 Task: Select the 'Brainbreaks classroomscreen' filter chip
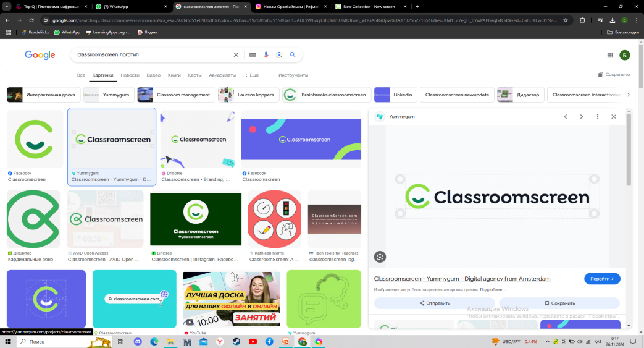click(327, 95)
